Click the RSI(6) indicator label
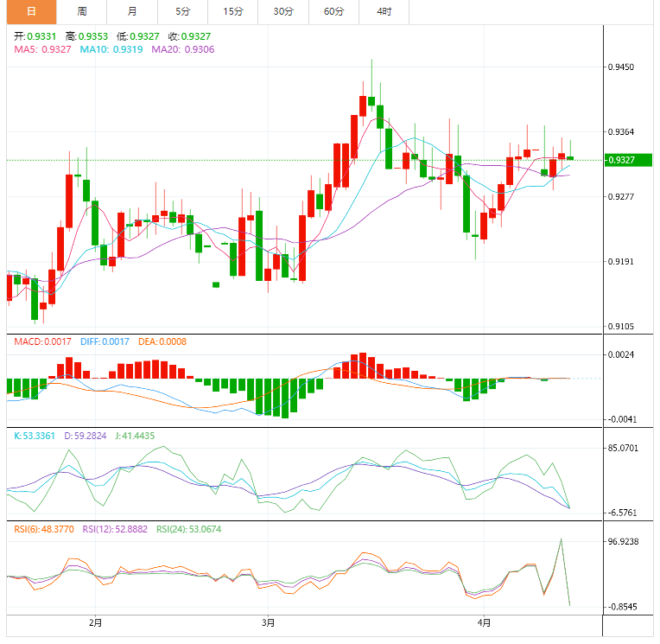660x644 pixels. [44, 529]
